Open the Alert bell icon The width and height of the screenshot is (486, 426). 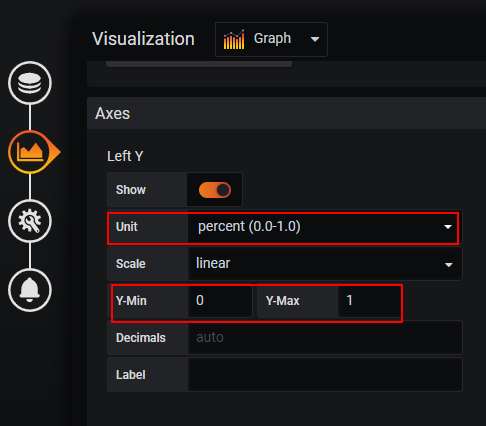(x=30, y=290)
